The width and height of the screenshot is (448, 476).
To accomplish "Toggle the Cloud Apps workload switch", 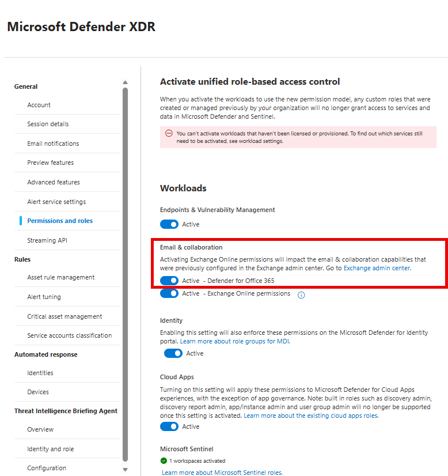I will click(x=169, y=426).
